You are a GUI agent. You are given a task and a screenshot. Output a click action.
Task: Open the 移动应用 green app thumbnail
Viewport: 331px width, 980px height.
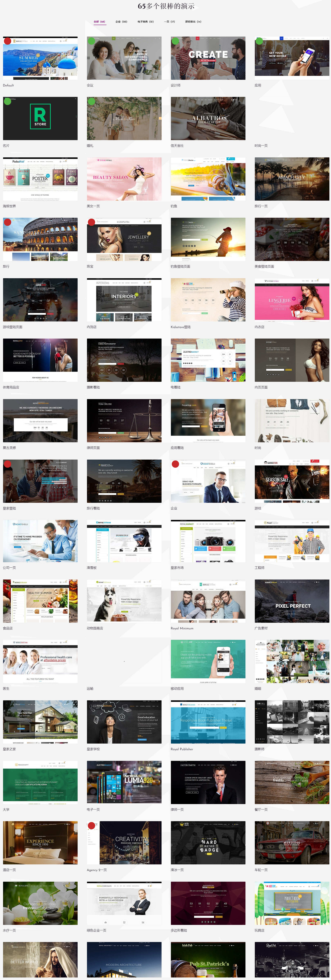point(208,662)
